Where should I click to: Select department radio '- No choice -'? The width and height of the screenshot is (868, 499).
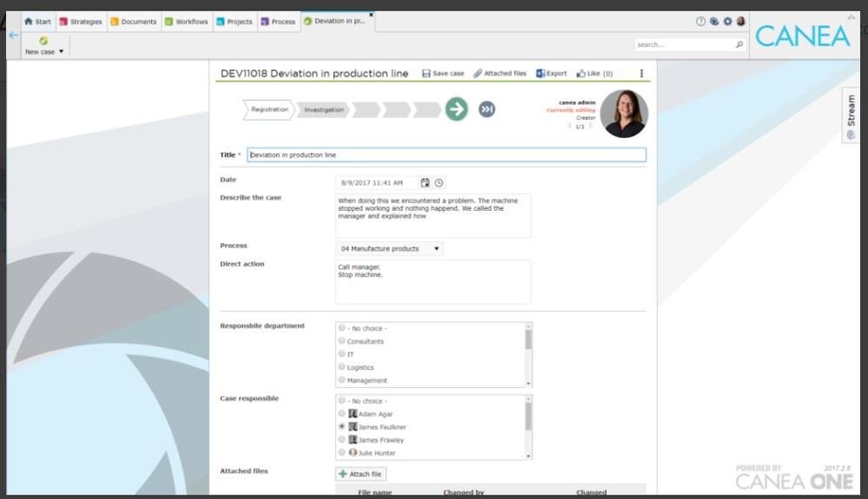[x=341, y=327]
